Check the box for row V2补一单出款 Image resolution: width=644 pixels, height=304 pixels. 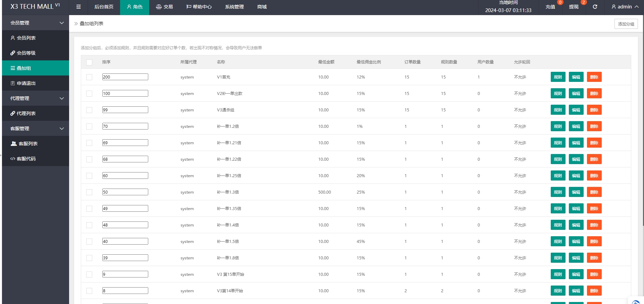click(x=89, y=94)
